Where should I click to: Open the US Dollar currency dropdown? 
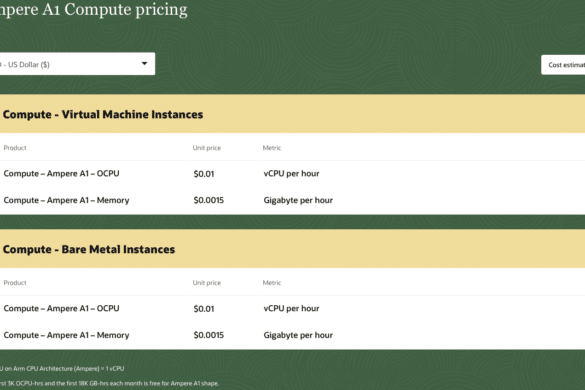(77, 64)
